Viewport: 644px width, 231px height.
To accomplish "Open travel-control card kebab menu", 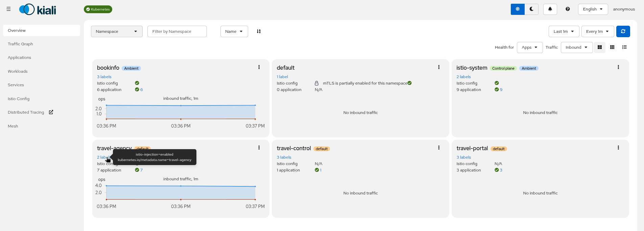I will [439, 148].
